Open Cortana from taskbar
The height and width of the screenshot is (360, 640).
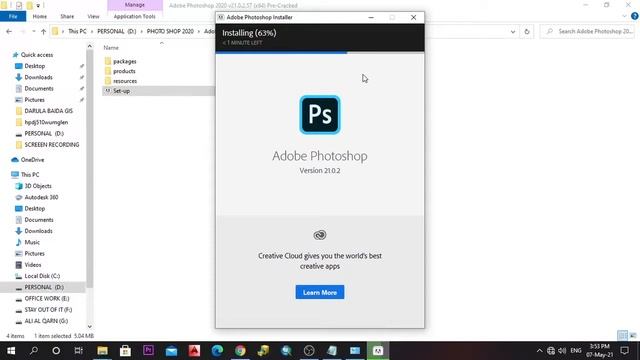coord(56,351)
